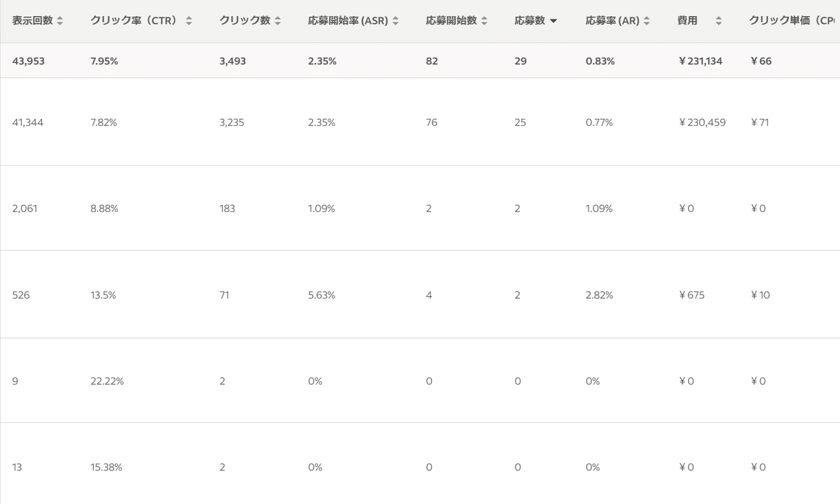Image resolution: width=840 pixels, height=504 pixels.
Task: Click the クリック単価 column header
Action: [x=794, y=21]
